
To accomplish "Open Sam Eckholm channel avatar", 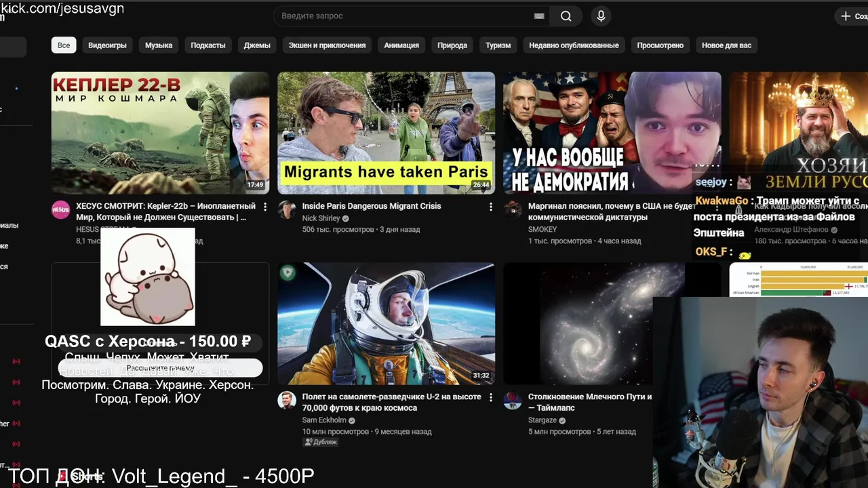I will pos(287,400).
